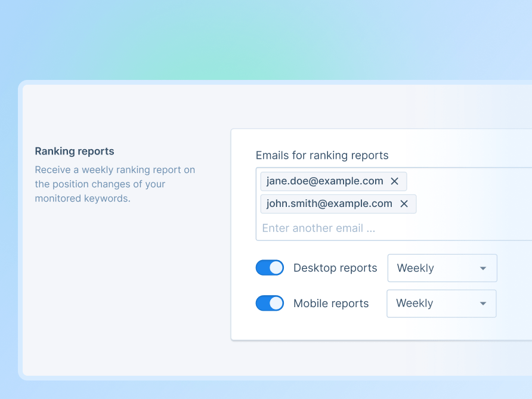
Task: Click the 'Desktop reports' label
Action: 335,268
